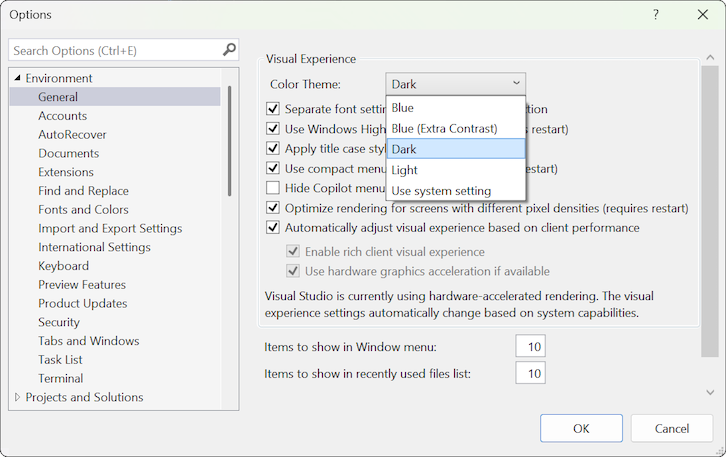726x457 pixels.
Task: Select AutoRecover in the tree
Action: click(72, 134)
